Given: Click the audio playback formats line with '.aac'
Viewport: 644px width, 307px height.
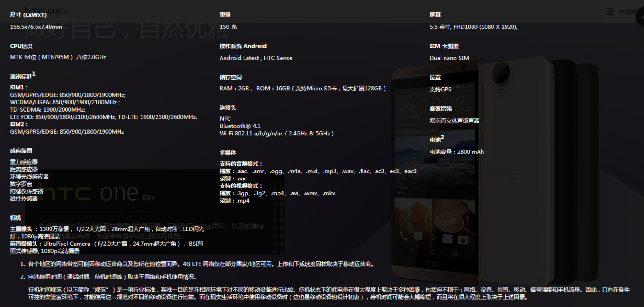Looking at the screenshot, I should 318,171.
